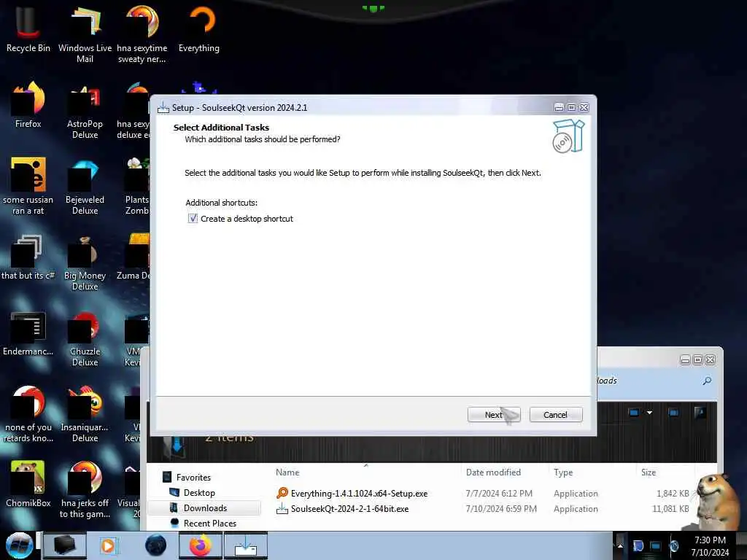The image size is (747, 560).
Task: Close the Explorer Downloads window
Action: tap(710, 360)
